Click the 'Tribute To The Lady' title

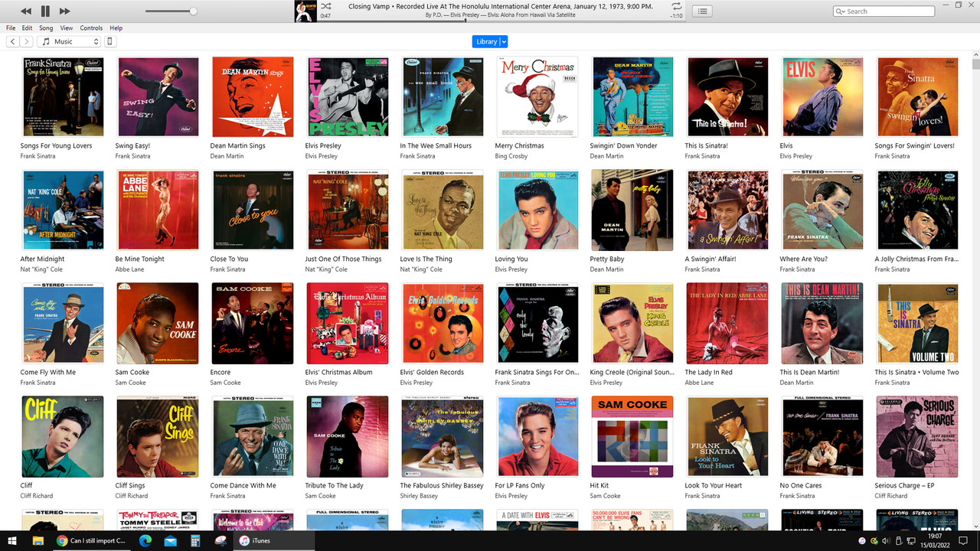333,485
